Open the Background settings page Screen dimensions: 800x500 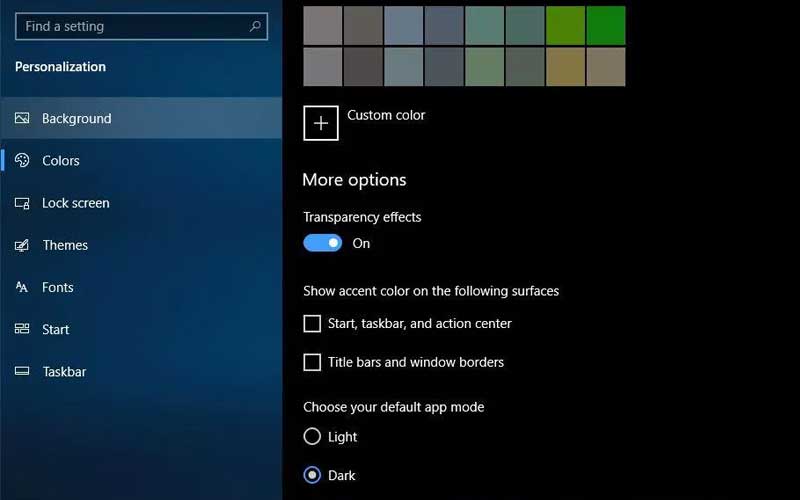pyautogui.click(x=141, y=118)
